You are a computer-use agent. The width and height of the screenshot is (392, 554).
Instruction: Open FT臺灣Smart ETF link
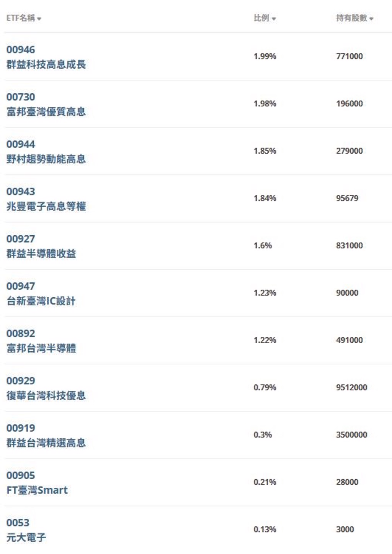pyautogui.click(x=37, y=490)
